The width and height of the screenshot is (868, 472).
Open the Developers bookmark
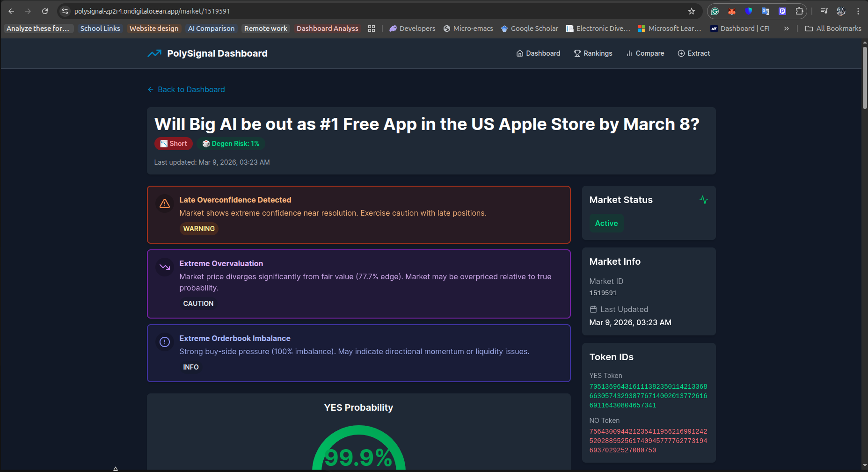point(412,29)
